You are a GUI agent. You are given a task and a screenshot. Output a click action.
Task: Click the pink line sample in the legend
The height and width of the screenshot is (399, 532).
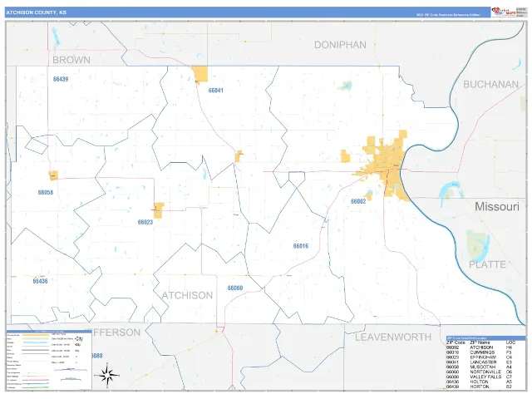pos(36,380)
